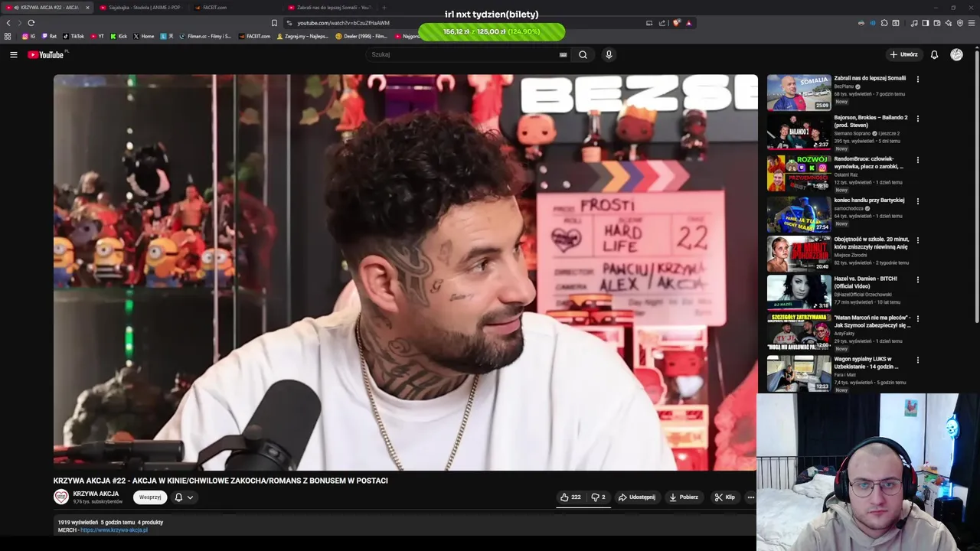Open options for 'Zabrali nas do lepszej Somalii'
The height and width of the screenshot is (551, 980).
(x=917, y=79)
